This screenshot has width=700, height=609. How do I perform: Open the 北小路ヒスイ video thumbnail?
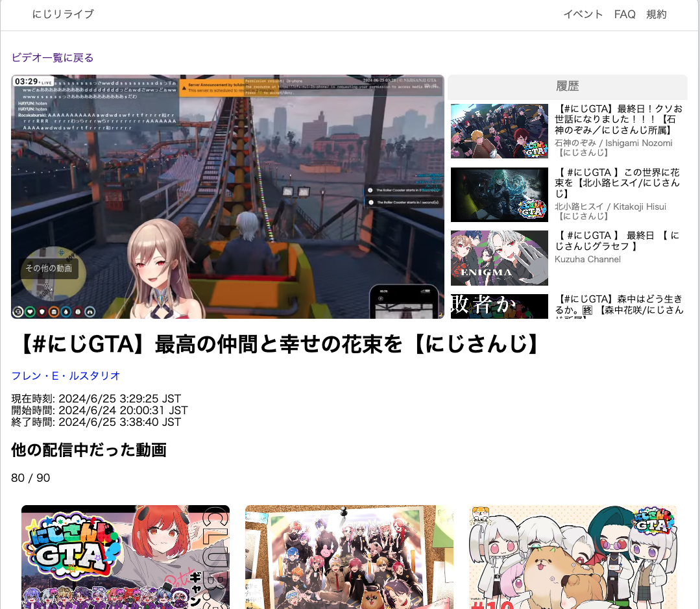point(499,194)
